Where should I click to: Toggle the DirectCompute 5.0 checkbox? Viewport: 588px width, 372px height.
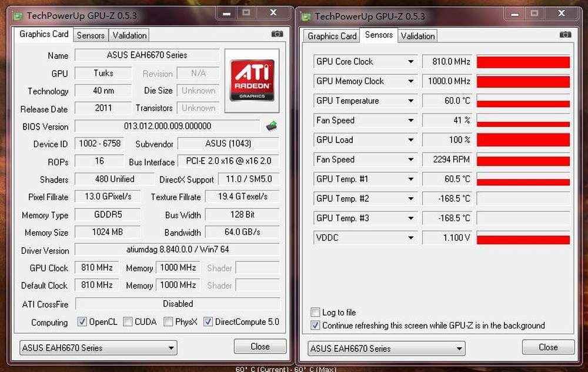(x=208, y=322)
